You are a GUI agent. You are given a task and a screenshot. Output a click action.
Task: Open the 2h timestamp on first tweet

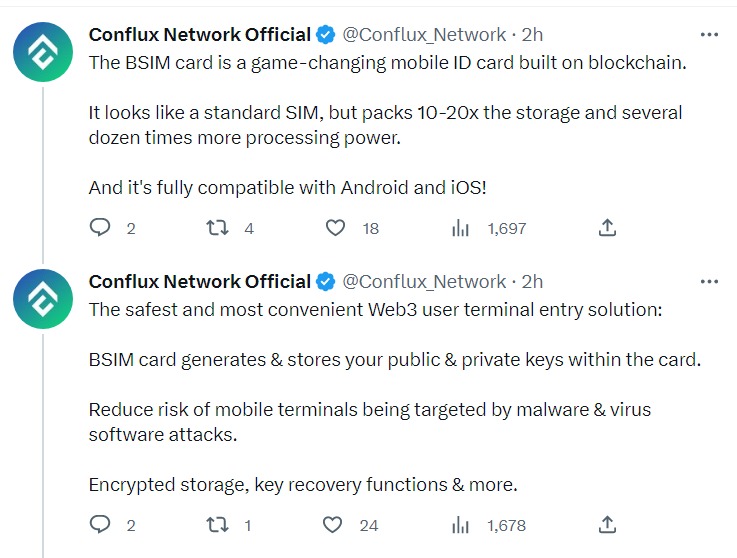tap(532, 35)
